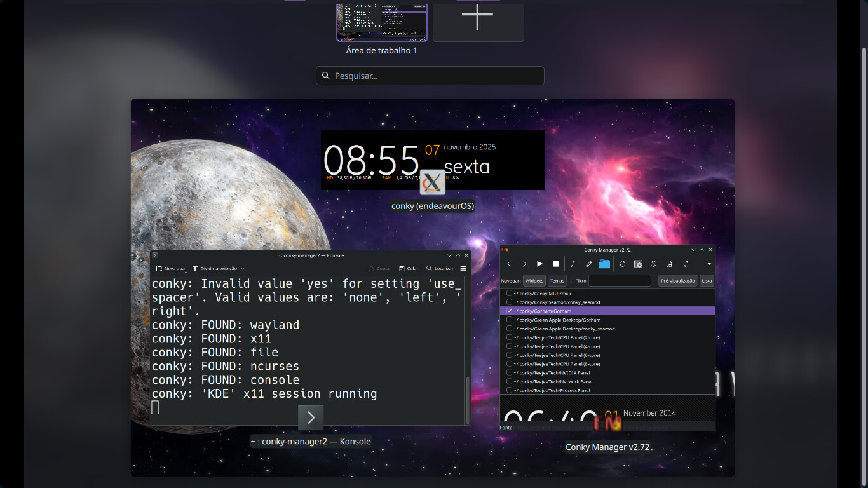Click the Pesquisar search field
This screenshot has height=488, width=868.
pyautogui.click(x=430, y=76)
